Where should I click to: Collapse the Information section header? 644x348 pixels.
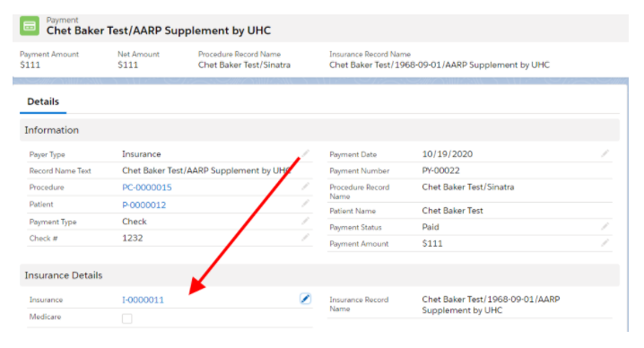[319, 130]
